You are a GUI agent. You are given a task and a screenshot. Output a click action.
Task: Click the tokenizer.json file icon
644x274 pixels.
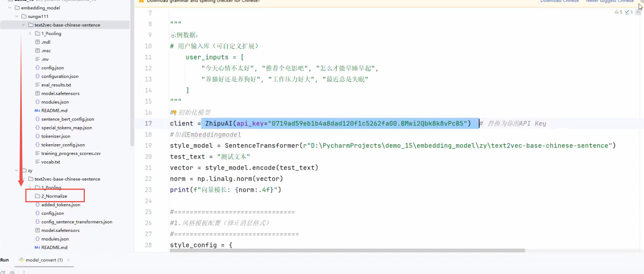37,136
